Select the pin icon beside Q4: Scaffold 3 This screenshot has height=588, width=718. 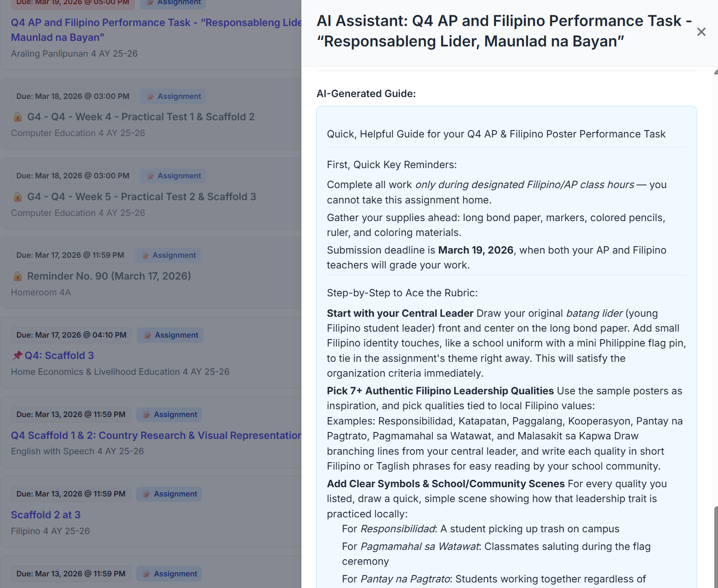coord(17,355)
